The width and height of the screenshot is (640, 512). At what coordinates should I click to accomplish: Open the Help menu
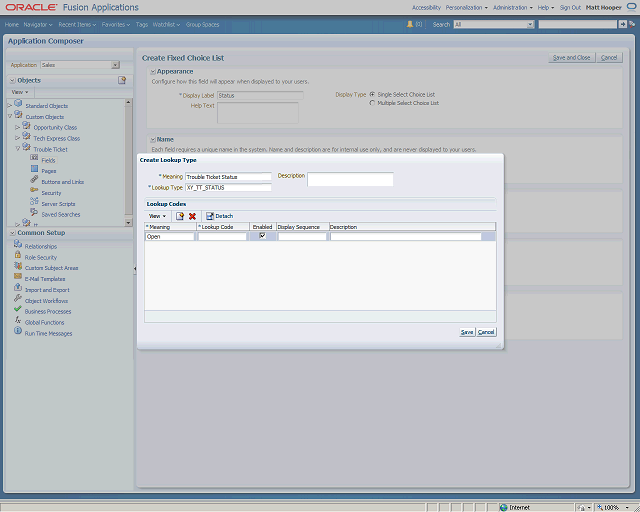[546, 7]
